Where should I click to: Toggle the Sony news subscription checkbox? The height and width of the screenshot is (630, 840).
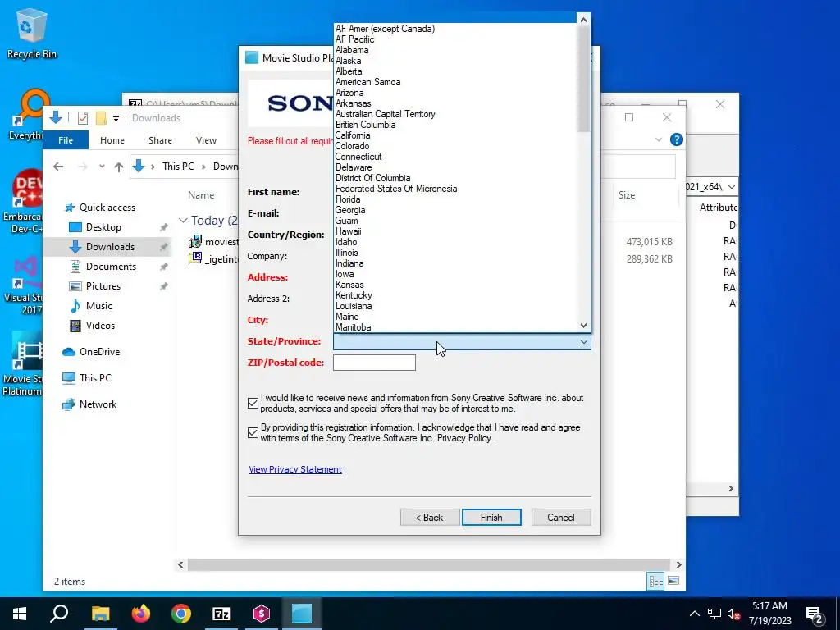tap(253, 404)
